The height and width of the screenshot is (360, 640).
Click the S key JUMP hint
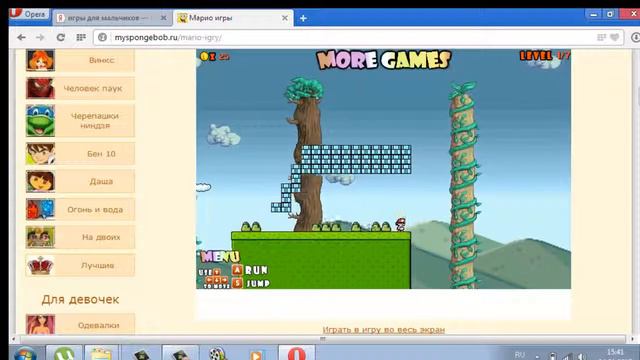pos(251,283)
